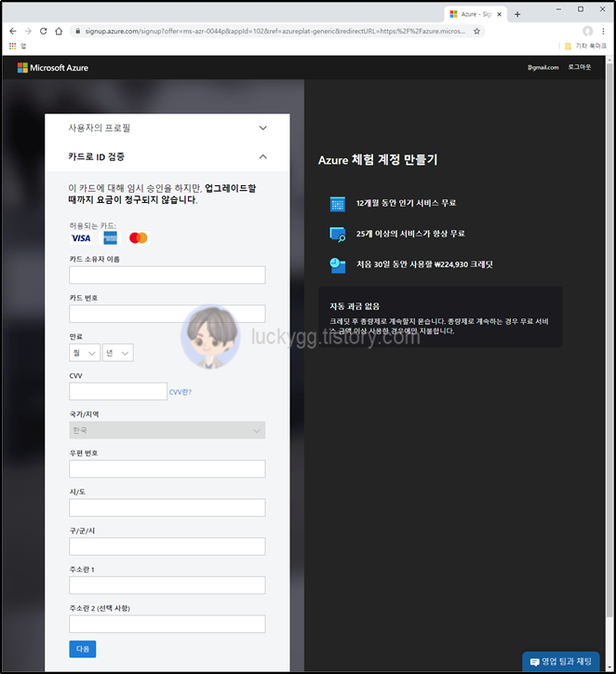This screenshot has width=616, height=674.
Task: Focus the 카드 소유자 이름 field
Action: [x=167, y=276]
